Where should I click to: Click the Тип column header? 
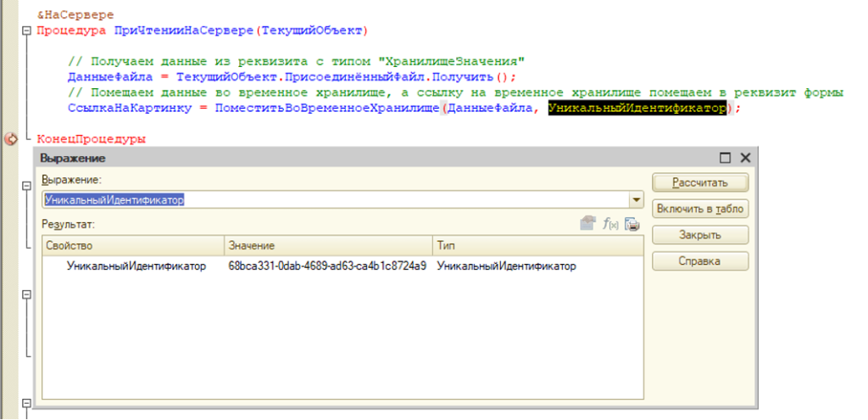click(537, 245)
